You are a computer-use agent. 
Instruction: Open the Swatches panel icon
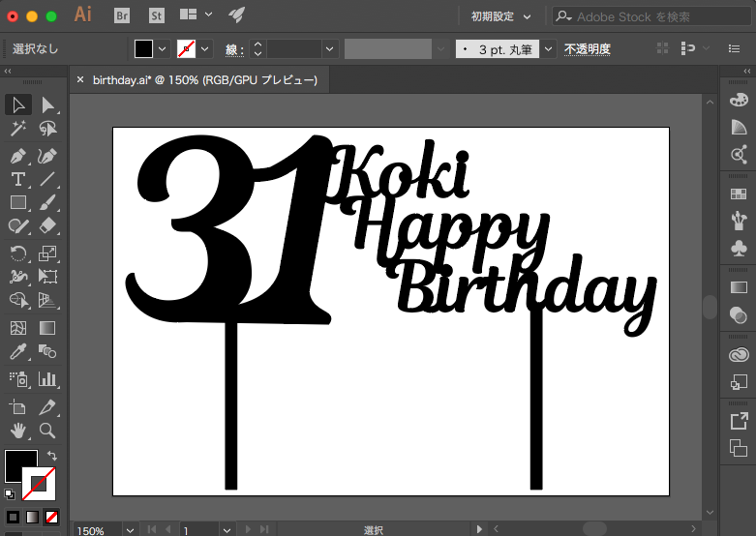(x=739, y=194)
